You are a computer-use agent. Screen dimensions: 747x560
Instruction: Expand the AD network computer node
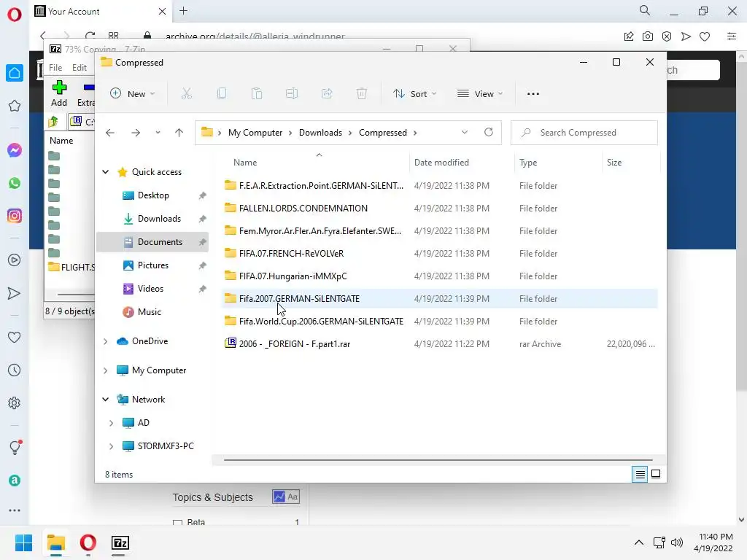(112, 422)
